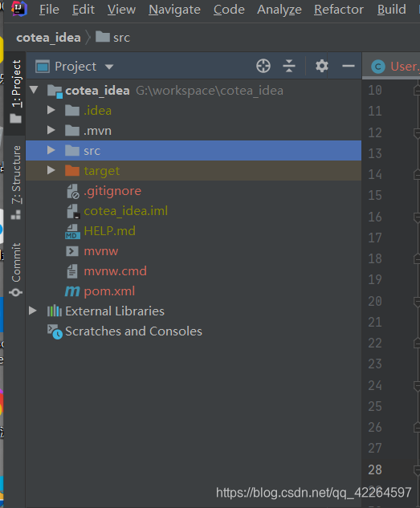The width and height of the screenshot is (420, 508).
Task: Open the View menu
Action: pos(121,10)
